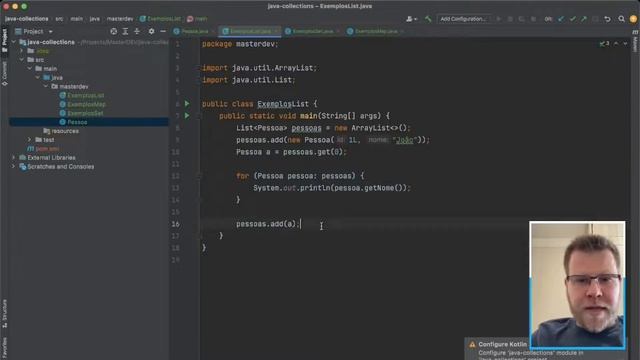Expand External Libraries node
640x360 pixels.
pos(13,158)
